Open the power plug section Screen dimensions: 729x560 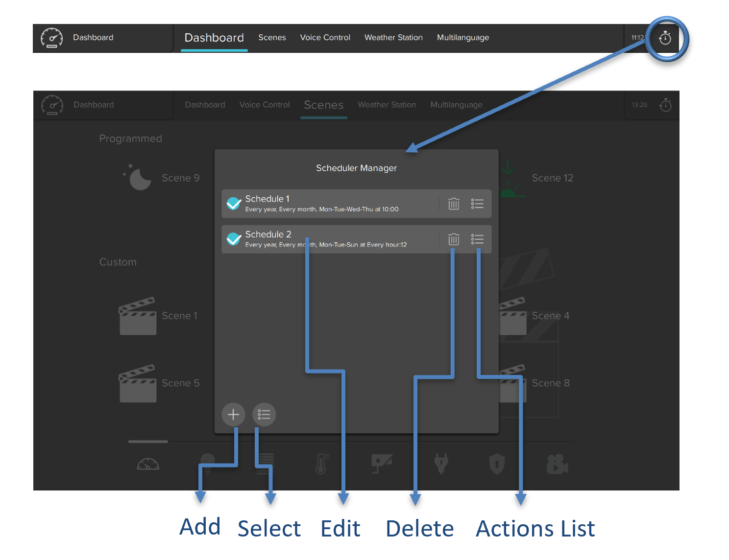tap(441, 464)
